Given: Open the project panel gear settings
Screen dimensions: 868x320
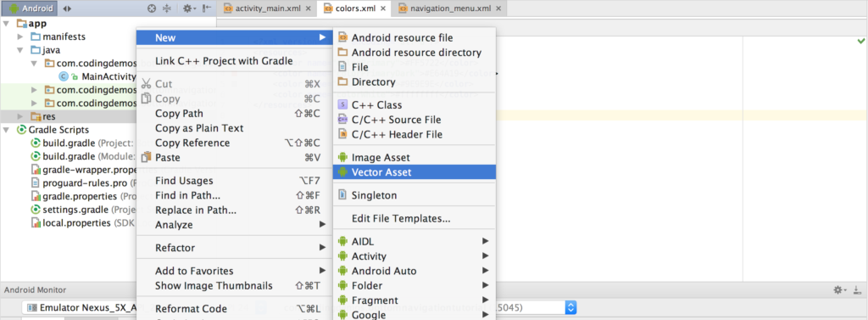Looking at the screenshot, I should pyautogui.click(x=189, y=8).
